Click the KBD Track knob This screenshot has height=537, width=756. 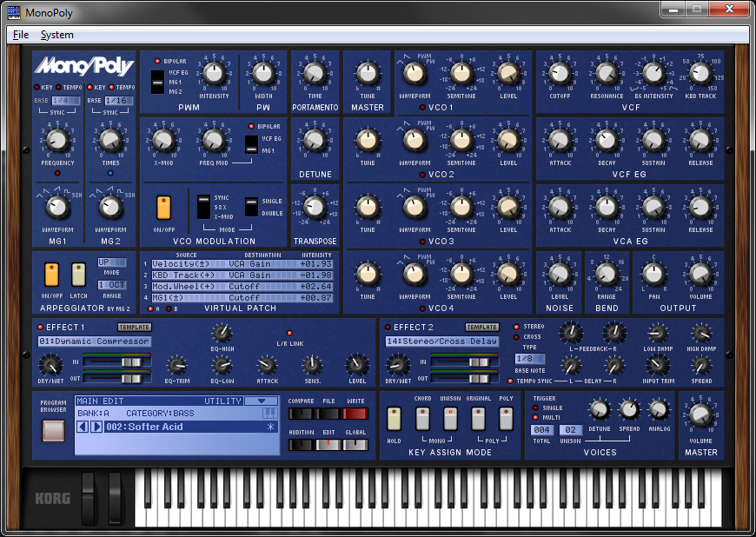[700, 74]
